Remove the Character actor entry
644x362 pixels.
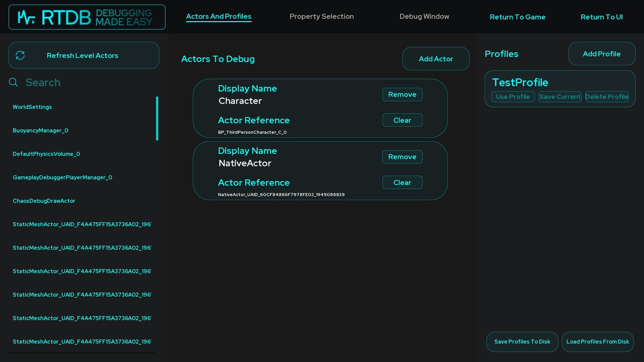(403, 95)
